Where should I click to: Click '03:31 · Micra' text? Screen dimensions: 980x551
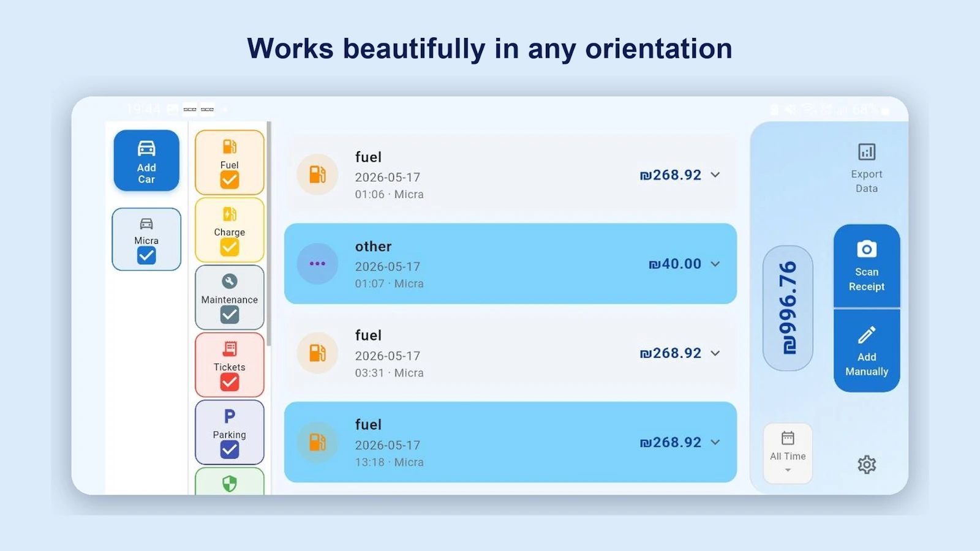click(x=390, y=373)
